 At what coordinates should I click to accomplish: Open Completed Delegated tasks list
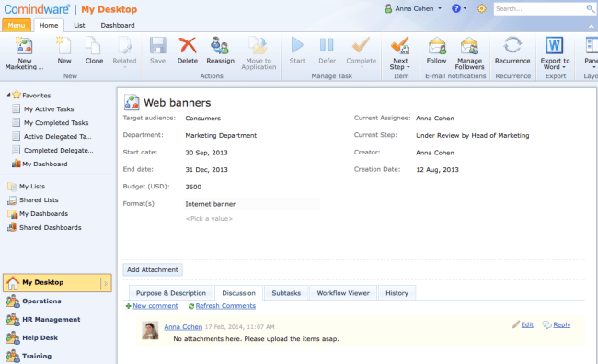(x=52, y=150)
